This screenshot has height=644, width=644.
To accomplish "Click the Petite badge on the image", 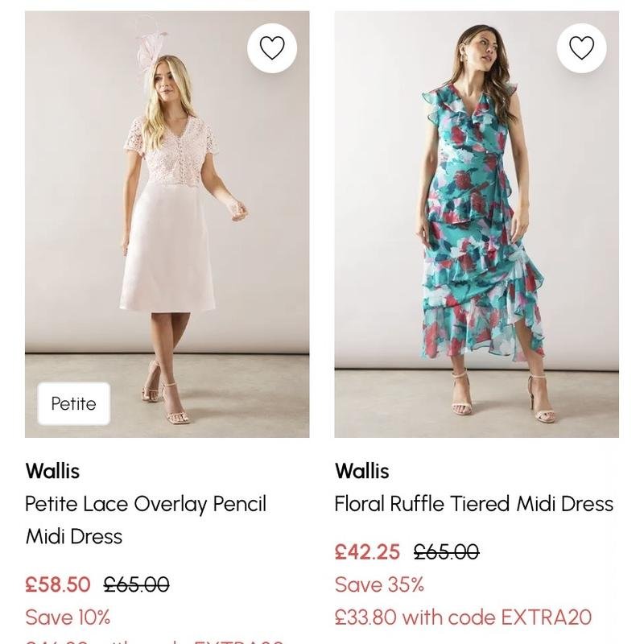I will tap(73, 403).
